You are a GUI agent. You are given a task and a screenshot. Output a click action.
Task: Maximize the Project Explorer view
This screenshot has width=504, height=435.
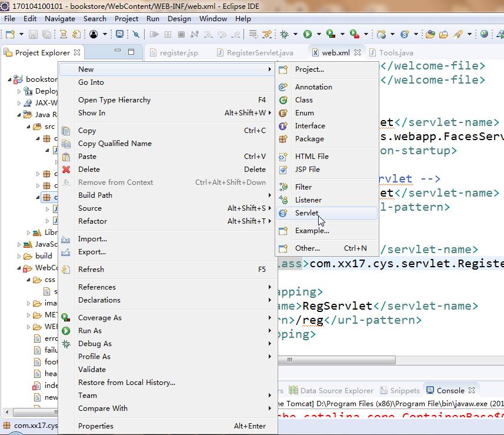pos(131,52)
